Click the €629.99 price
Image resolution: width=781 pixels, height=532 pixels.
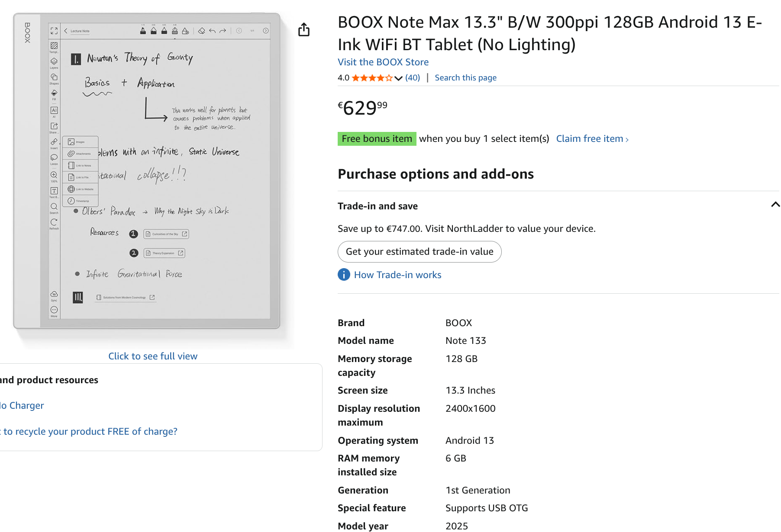[x=363, y=108]
